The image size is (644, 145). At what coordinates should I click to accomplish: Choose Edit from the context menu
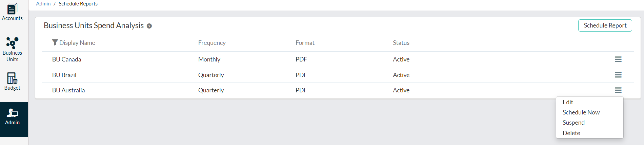click(568, 102)
